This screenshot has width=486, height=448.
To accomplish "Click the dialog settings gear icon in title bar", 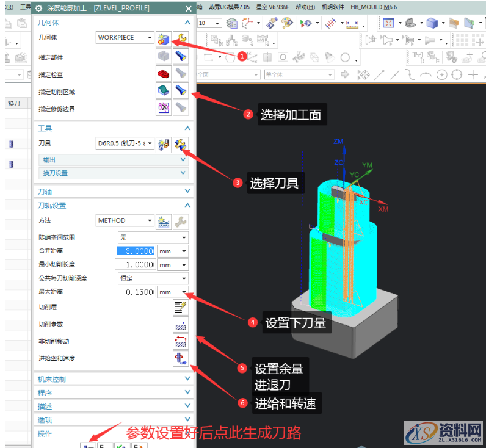I will coord(38,9).
